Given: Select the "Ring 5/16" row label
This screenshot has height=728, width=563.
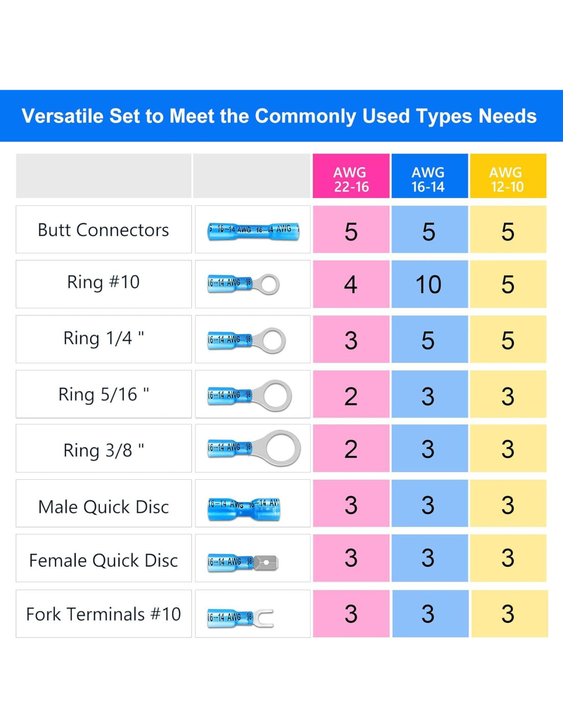Looking at the screenshot, I should point(103,394).
